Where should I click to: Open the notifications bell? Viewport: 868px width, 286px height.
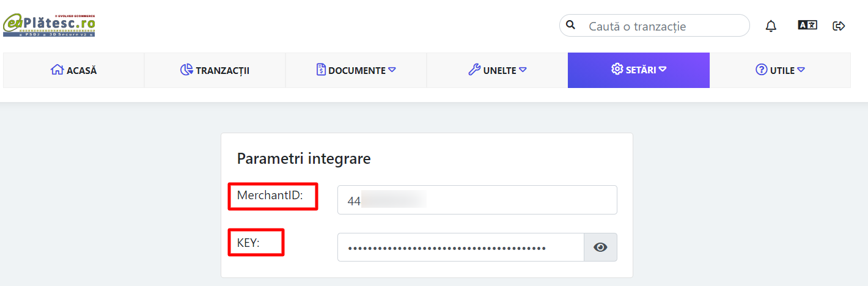[x=771, y=26]
